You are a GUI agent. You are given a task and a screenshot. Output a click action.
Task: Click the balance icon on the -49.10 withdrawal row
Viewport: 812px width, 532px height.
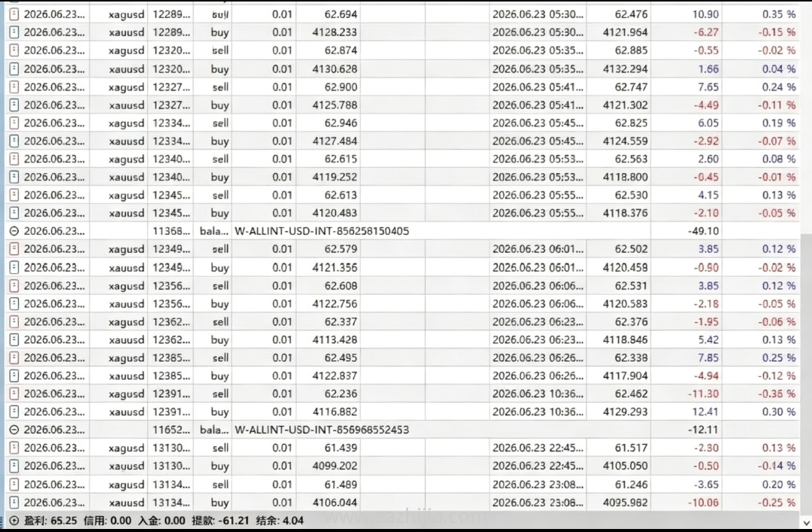(14, 231)
